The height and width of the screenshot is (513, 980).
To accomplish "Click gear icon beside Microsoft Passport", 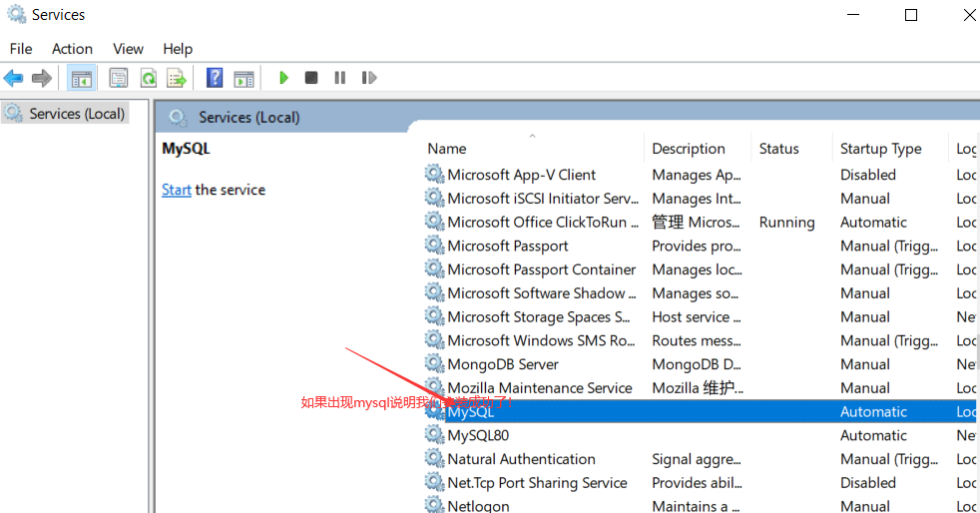I will (x=434, y=245).
